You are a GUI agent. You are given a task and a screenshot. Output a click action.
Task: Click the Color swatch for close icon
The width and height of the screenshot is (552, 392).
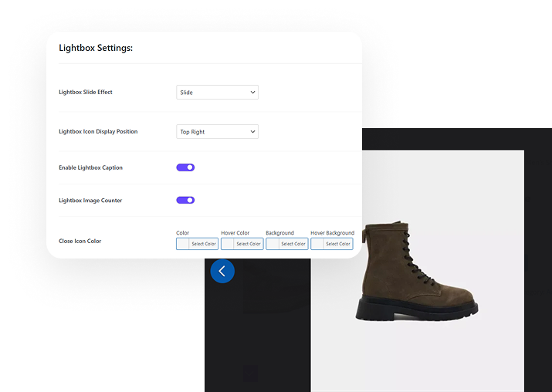(x=183, y=244)
